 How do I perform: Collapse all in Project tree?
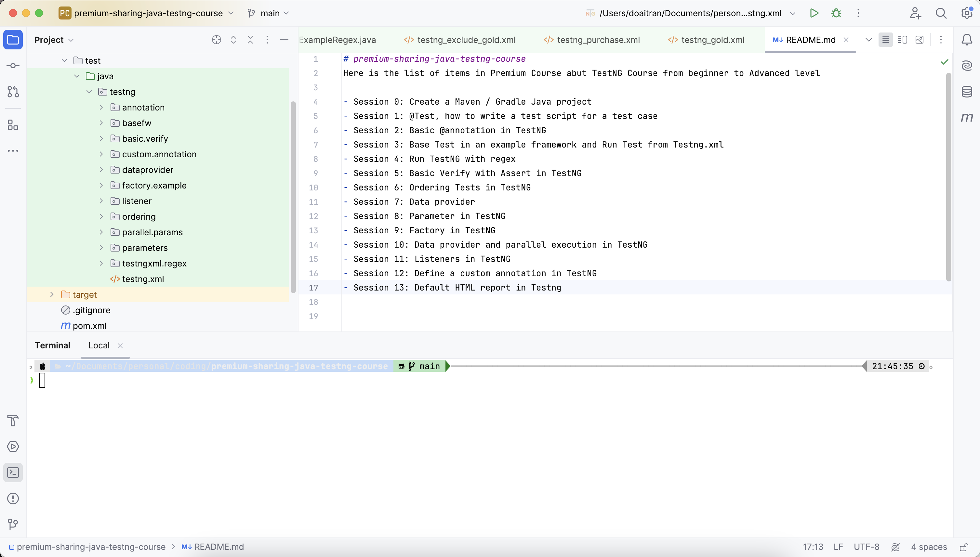(x=250, y=40)
